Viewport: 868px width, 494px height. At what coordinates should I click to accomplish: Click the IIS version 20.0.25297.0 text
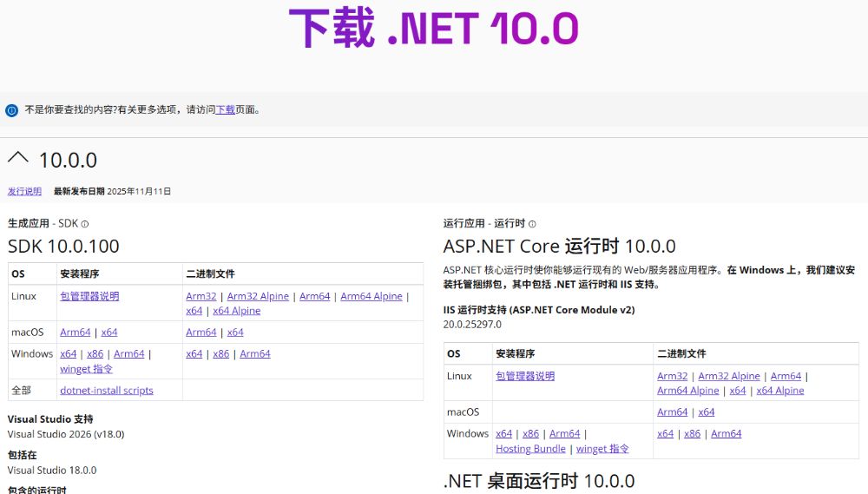(x=472, y=325)
